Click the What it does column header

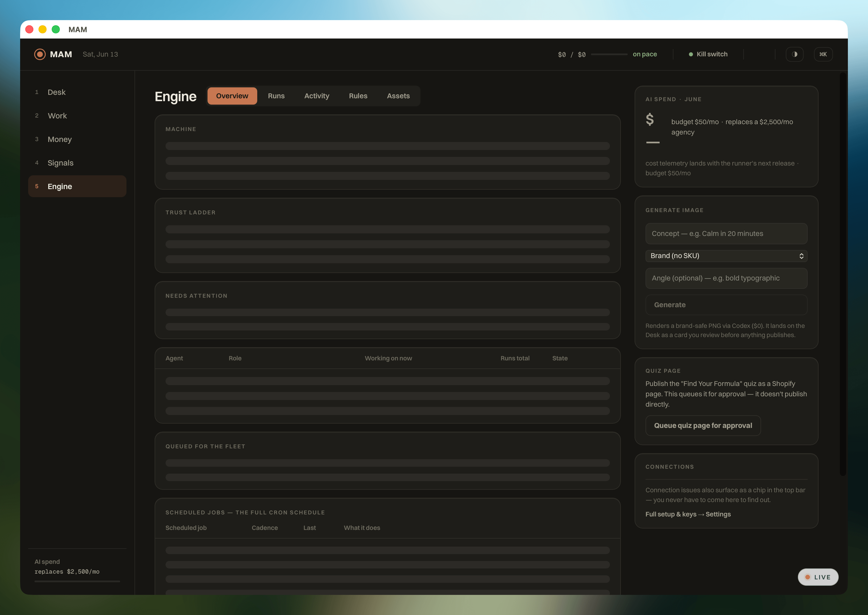[x=362, y=528]
